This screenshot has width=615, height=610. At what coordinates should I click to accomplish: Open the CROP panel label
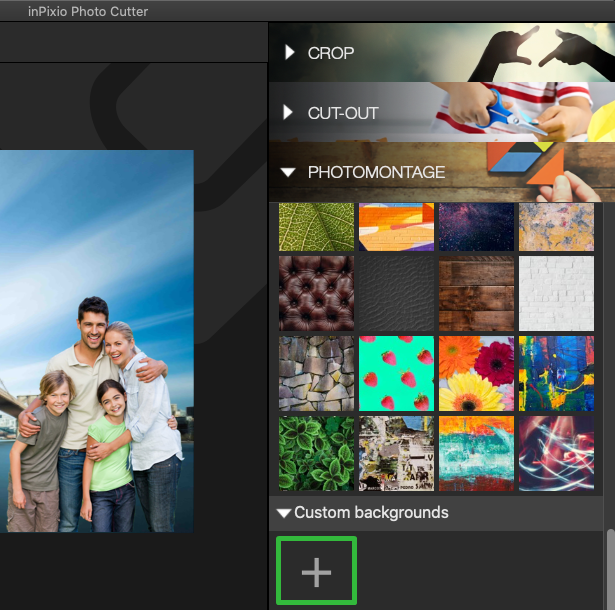(331, 53)
